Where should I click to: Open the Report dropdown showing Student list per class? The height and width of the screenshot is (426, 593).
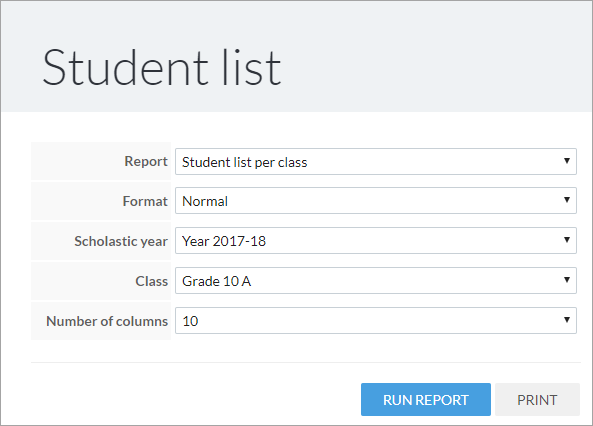[x=376, y=162]
